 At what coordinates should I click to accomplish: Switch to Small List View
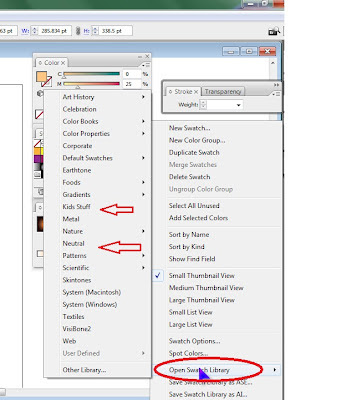pos(217,312)
